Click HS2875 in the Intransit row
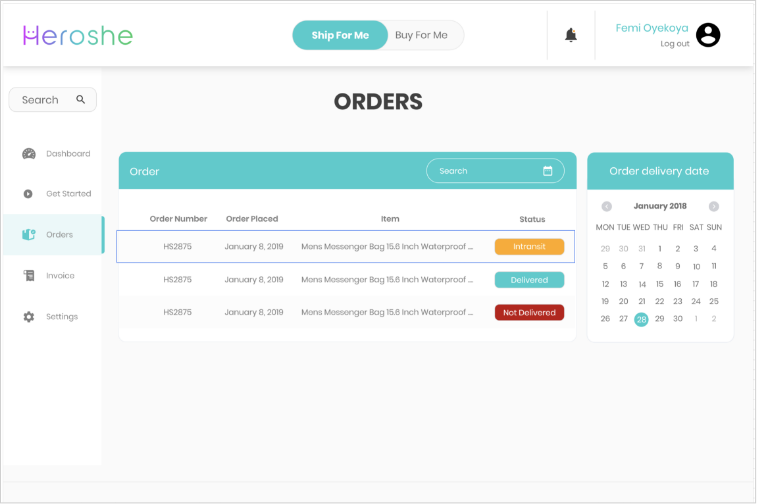Screen dimensions: 757x504 point(177,247)
